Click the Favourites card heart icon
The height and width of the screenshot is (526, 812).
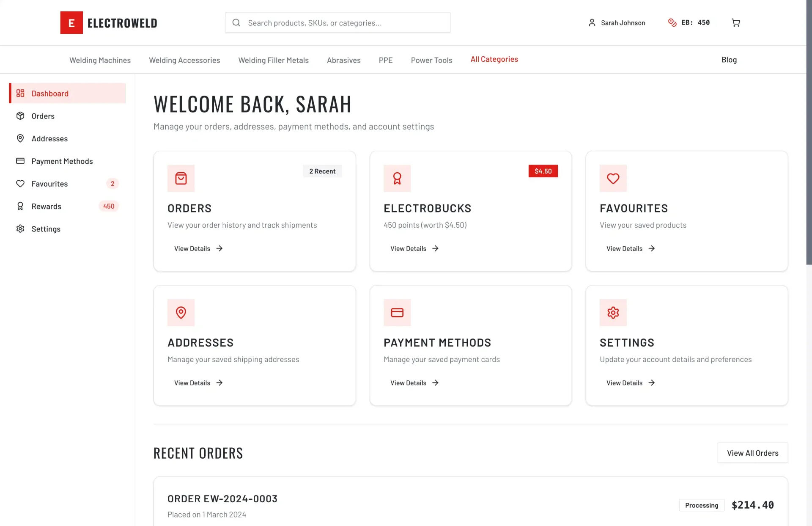[613, 178]
